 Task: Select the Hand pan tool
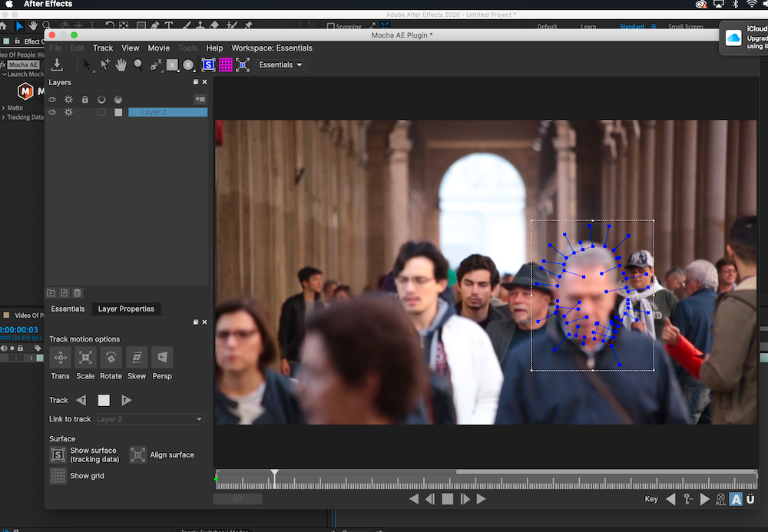121,65
